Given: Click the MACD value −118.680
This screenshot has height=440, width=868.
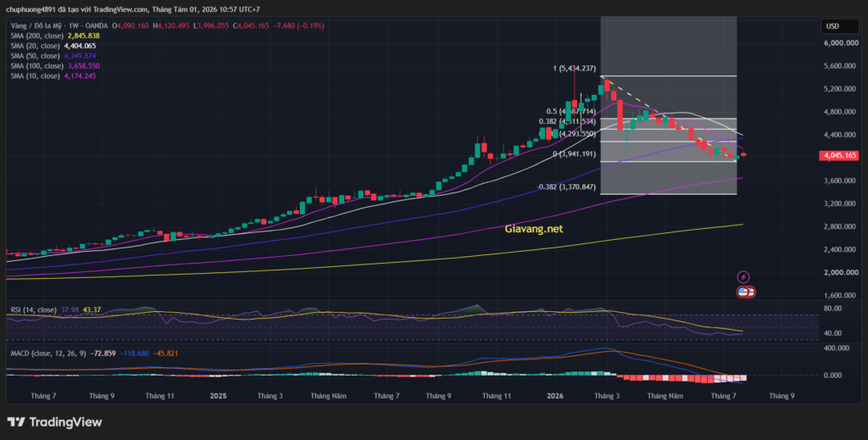Looking at the screenshot, I should point(135,354).
